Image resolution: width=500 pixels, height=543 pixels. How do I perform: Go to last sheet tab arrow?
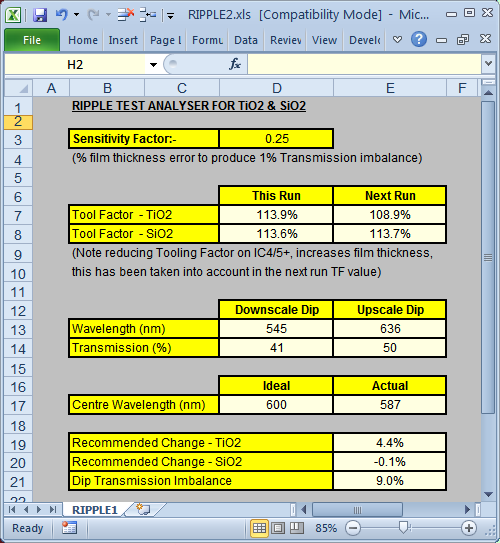click(53, 509)
